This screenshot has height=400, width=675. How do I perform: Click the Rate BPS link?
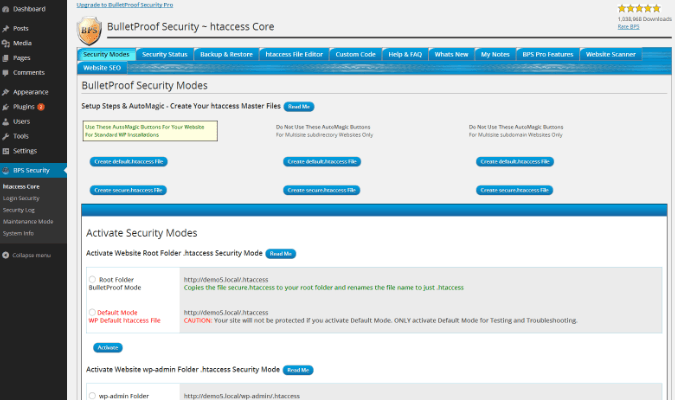tap(628, 27)
